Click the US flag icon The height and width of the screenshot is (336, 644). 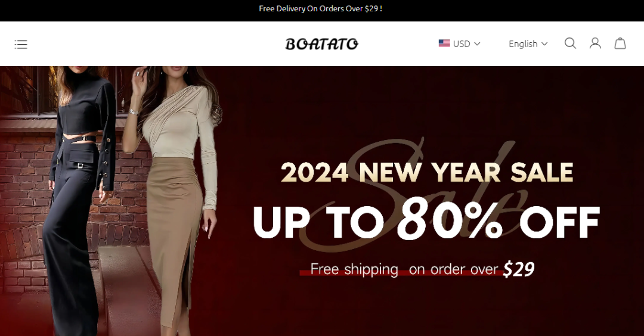[444, 43]
